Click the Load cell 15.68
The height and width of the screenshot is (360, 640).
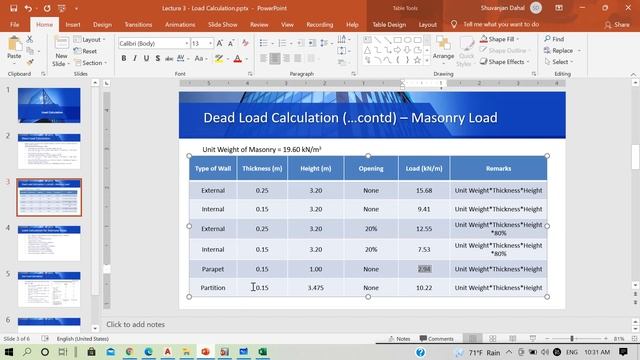pos(424,190)
